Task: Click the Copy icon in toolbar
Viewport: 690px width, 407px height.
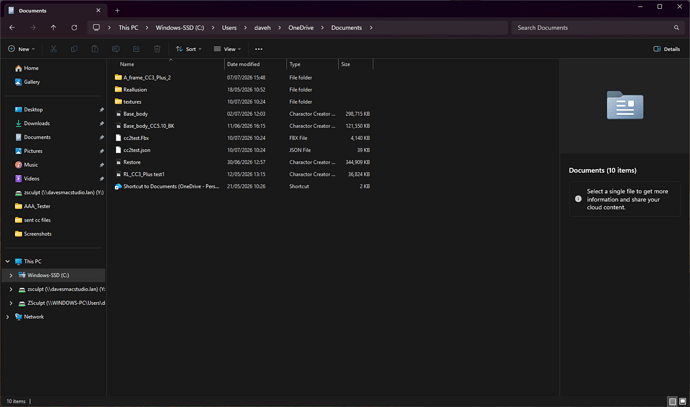Action: click(74, 49)
